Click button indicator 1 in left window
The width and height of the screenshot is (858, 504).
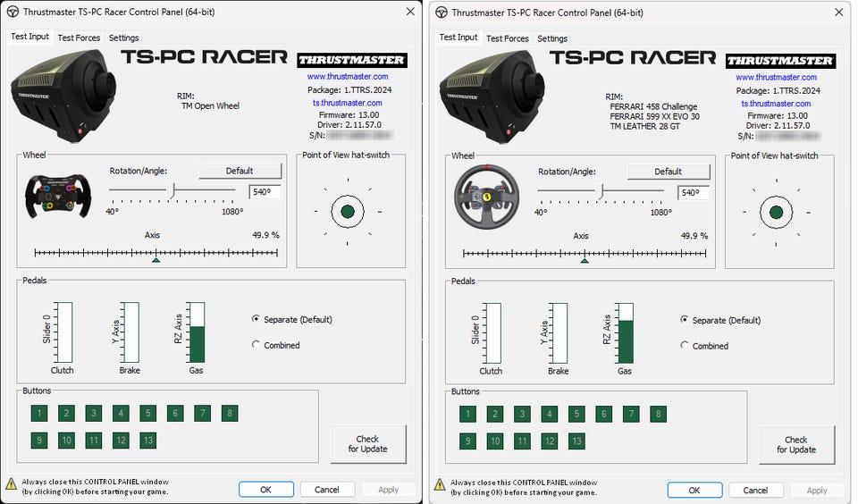point(39,413)
